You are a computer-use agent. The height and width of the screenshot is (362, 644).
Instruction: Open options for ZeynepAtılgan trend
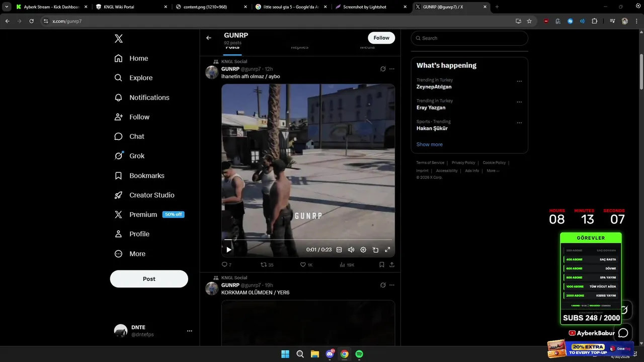pyautogui.click(x=519, y=81)
